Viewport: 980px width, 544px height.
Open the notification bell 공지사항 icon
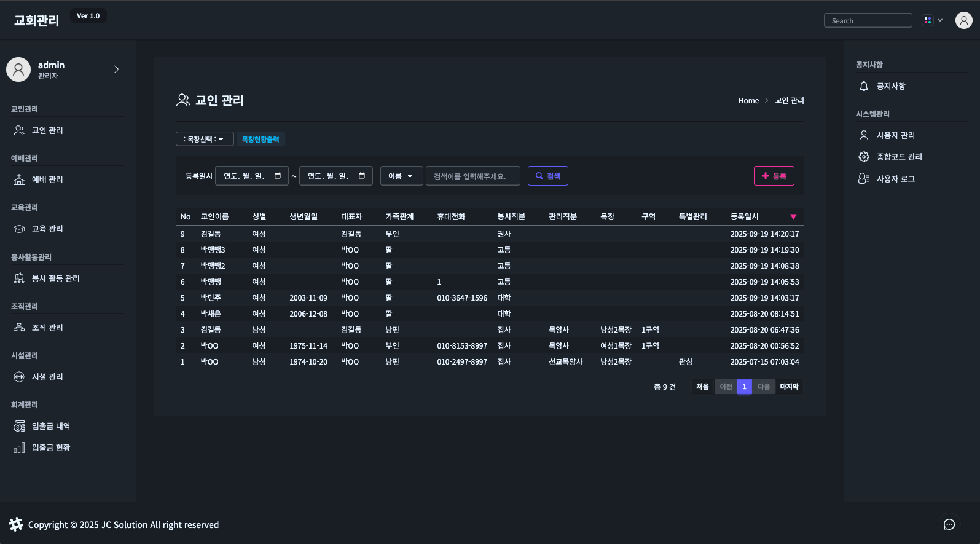(864, 86)
